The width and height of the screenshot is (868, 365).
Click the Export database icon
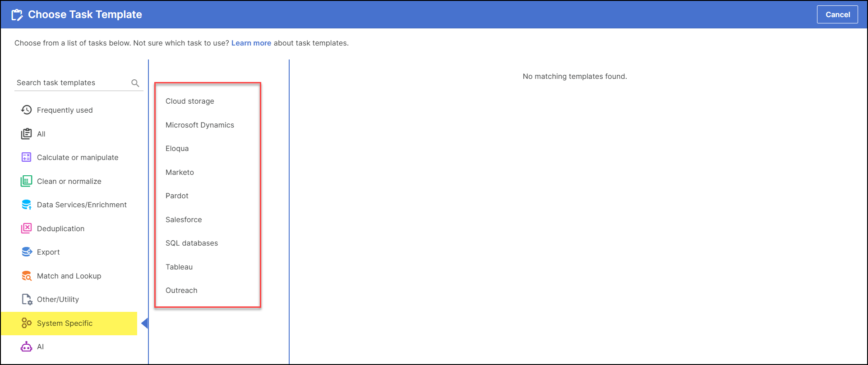click(x=27, y=252)
